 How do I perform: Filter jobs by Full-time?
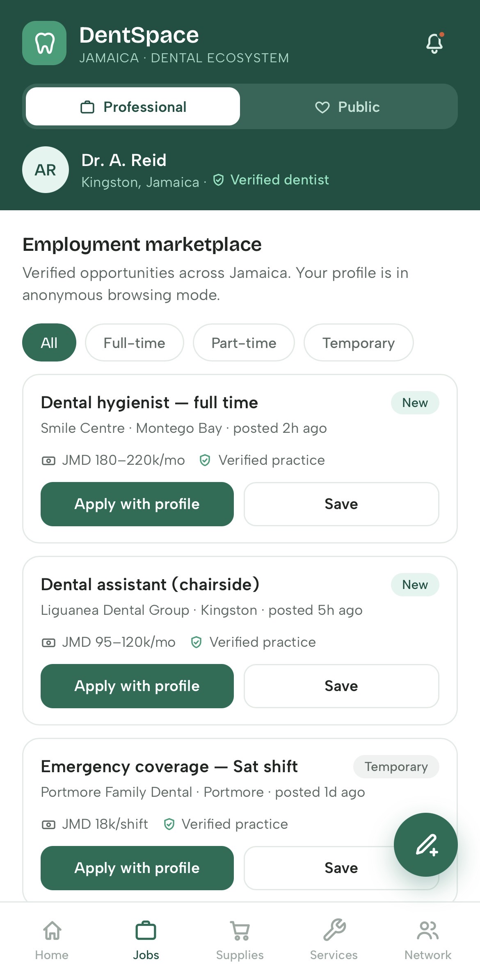[x=134, y=343]
